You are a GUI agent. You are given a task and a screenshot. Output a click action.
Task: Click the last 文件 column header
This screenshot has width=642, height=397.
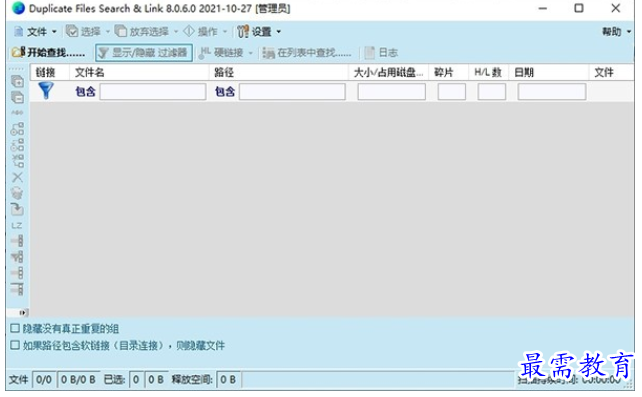(x=612, y=72)
